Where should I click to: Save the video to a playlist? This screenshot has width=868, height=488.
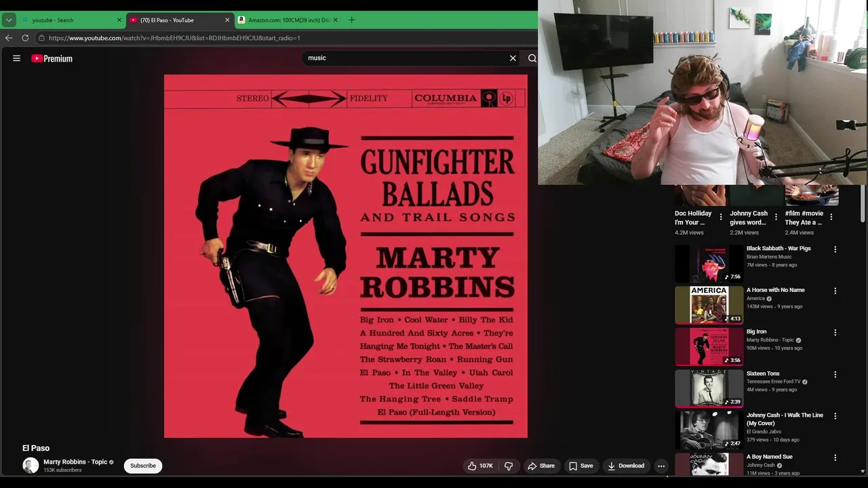(581, 466)
